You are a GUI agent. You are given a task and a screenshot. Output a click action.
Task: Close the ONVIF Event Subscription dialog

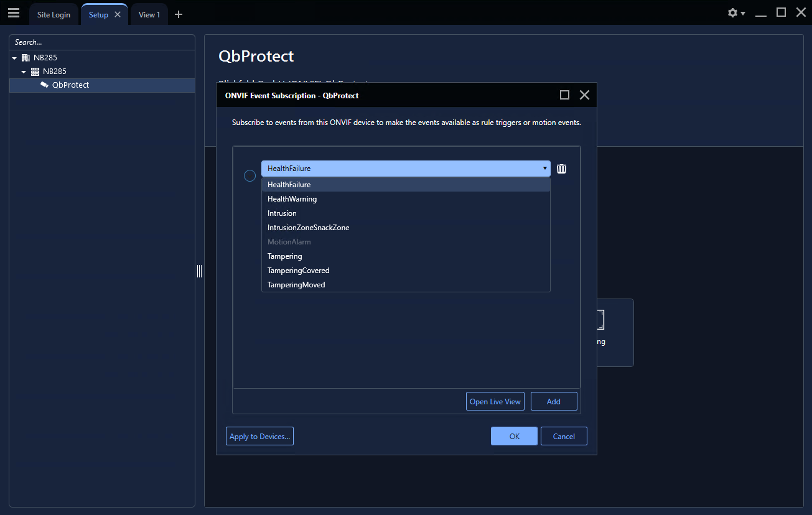pos(584,95)
